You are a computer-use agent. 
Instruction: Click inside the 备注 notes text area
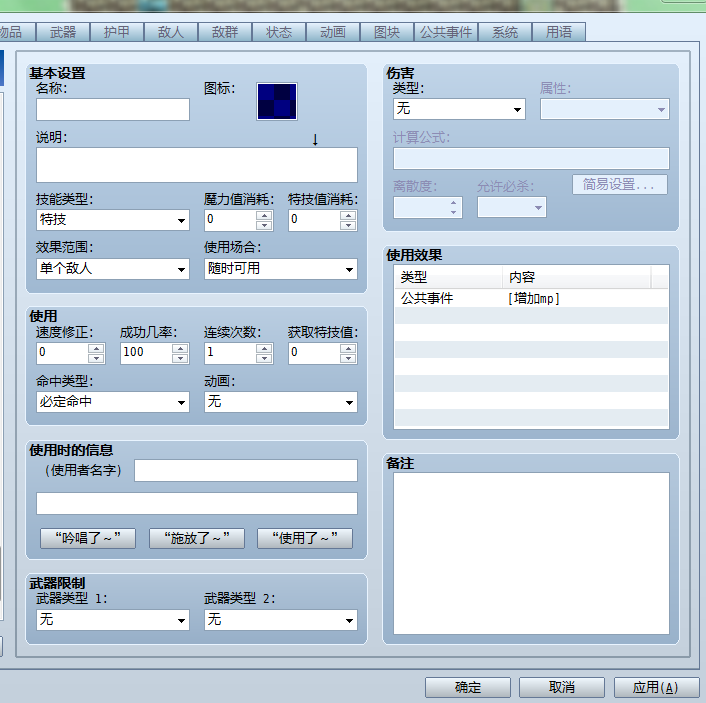[x=531, y=553]
